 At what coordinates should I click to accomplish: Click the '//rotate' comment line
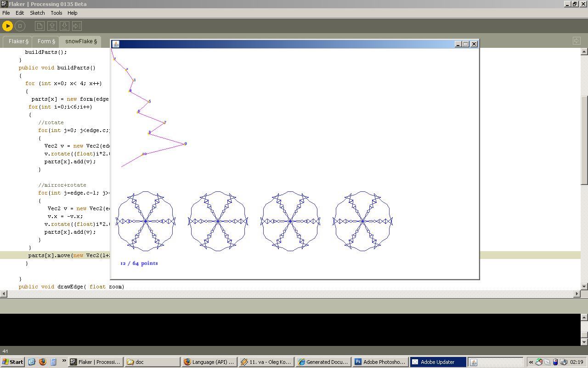coord(51,122)
